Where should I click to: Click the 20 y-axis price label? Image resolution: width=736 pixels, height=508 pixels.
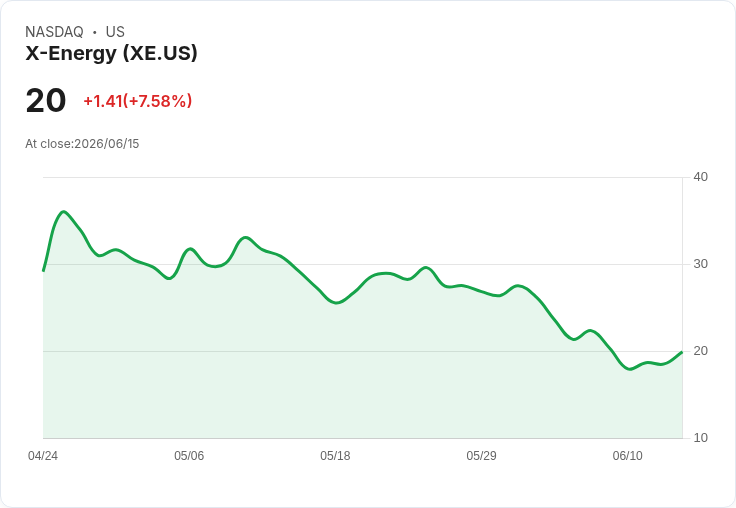(700, 351)
